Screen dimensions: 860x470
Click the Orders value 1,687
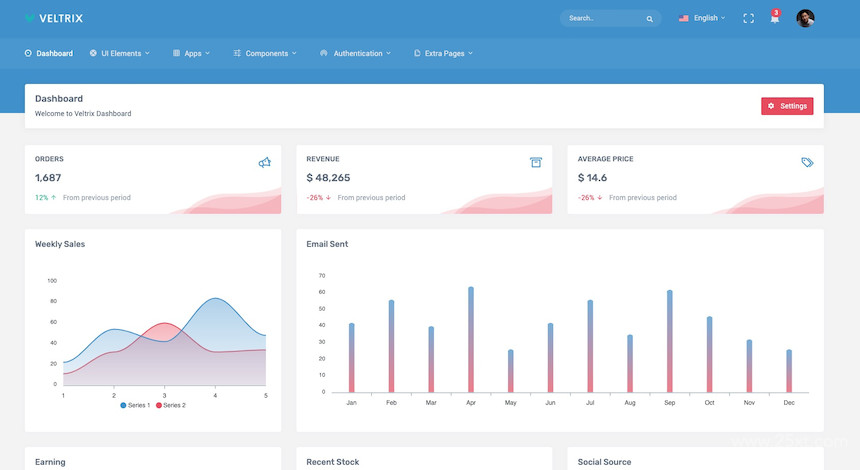coord(48,178)
